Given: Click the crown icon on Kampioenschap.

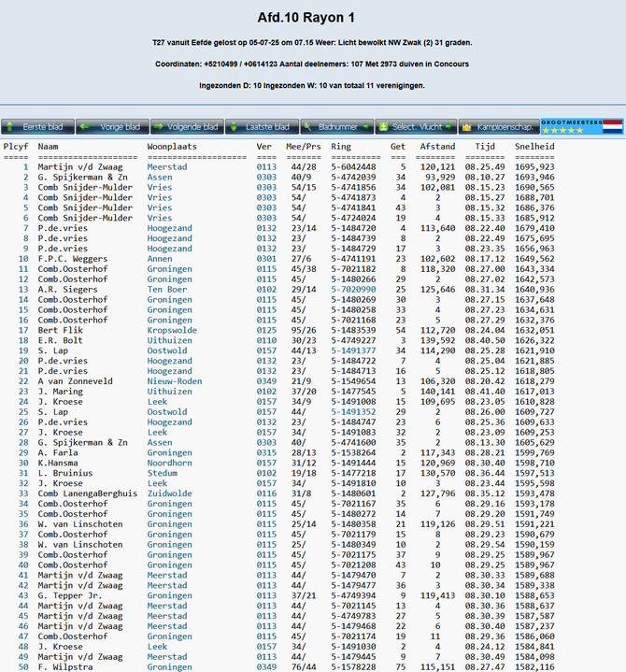Looking at the screenshot, I should tap(466, 127).
